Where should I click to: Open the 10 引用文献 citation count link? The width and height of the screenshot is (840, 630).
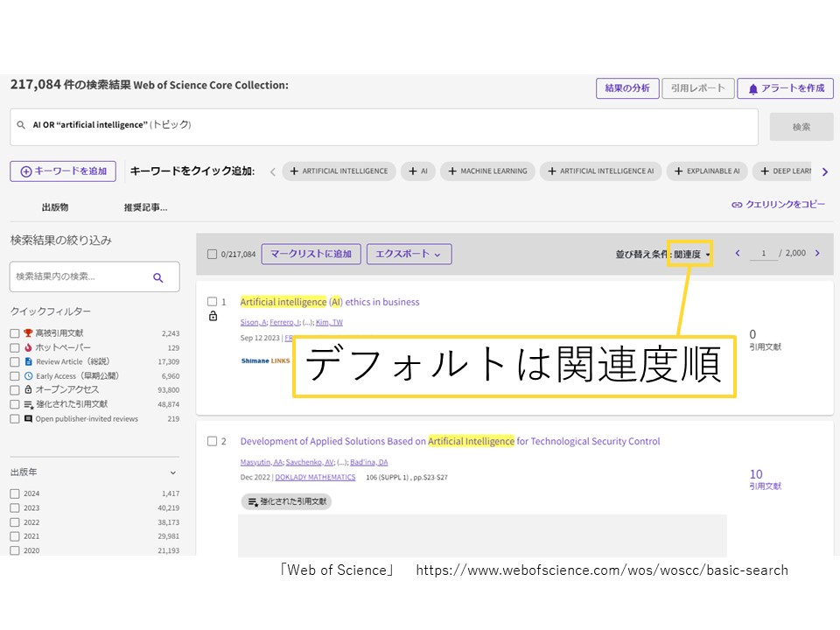tap(765, 479)
